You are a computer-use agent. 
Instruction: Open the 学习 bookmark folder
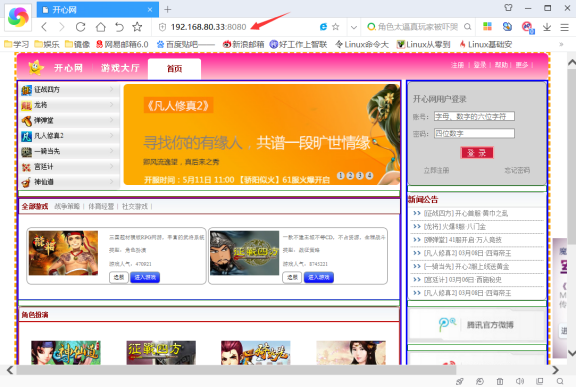coord(17,44)
